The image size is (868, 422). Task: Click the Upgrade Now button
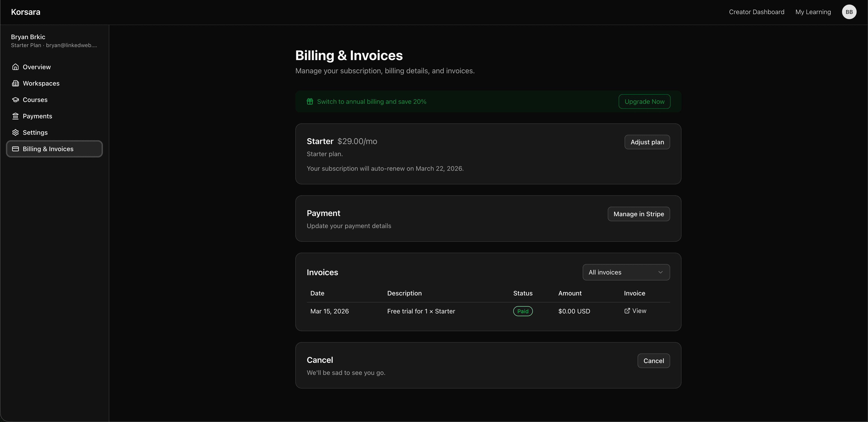(644, 101)
